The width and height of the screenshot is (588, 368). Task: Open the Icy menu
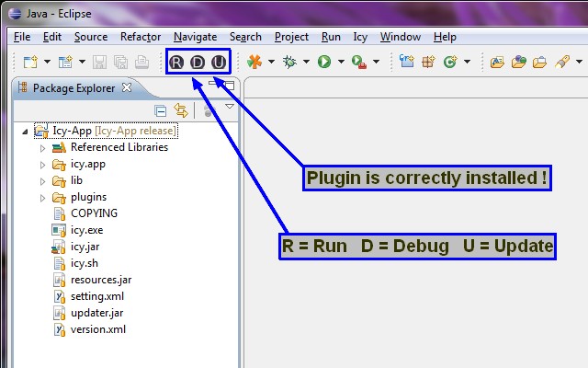360,37
